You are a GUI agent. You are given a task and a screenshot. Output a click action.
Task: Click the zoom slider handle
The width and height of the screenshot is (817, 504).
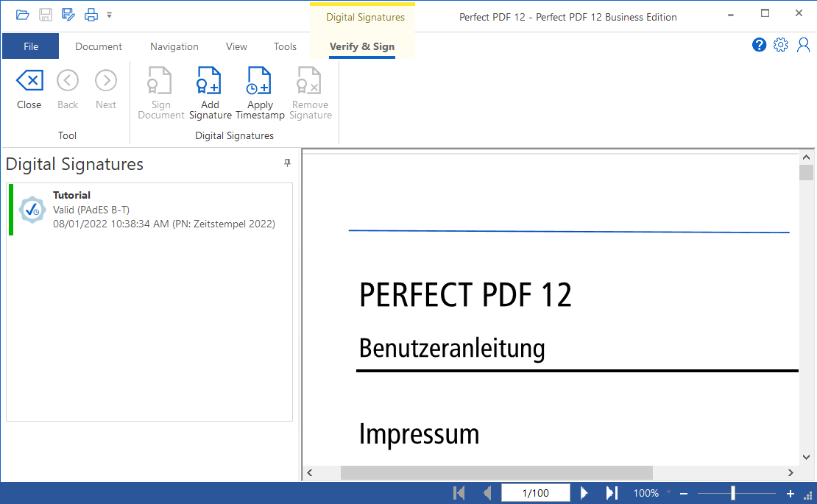click(733, 493)
